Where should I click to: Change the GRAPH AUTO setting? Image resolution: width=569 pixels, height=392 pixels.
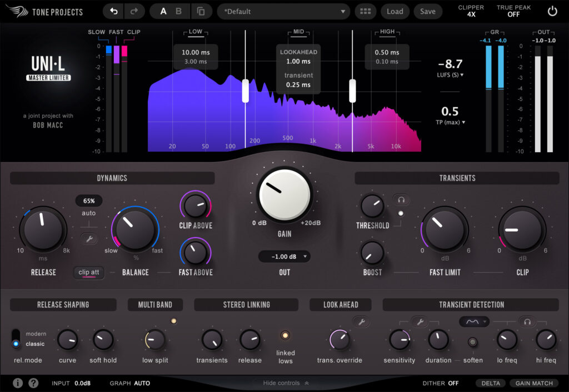click(x=129, y=383)
